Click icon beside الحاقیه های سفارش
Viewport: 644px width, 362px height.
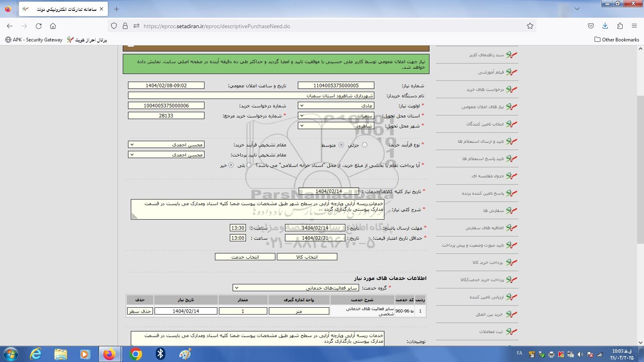(x=512, y=228)
